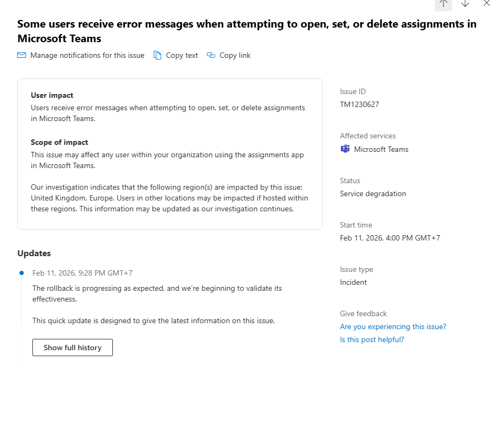Viewport: 504px width, 421px height.
Task: Click the Feb 11 9:28 PM update timestamp
Action: point(82,273)
